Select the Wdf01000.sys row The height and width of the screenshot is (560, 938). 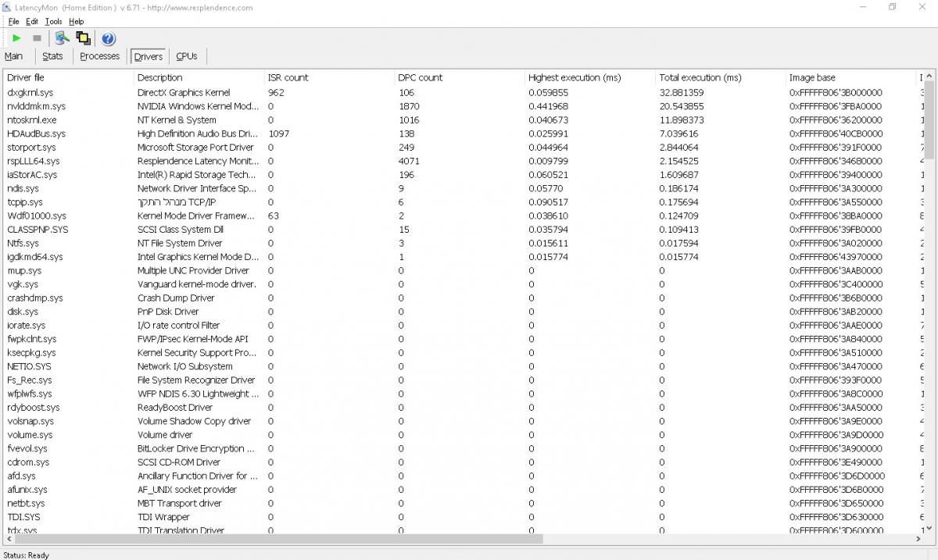point(463,216)
